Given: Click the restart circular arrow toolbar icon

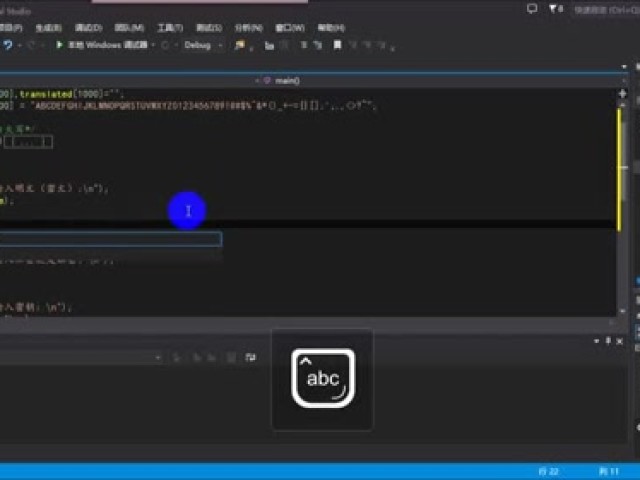Looking at the screenshot, I should pyautogui.click(x=165, y=45).
